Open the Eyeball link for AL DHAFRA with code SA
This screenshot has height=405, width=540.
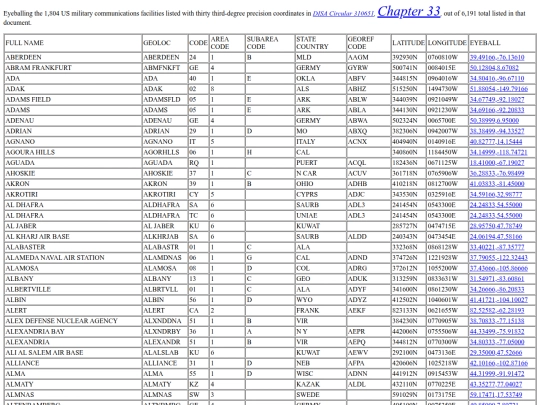496,205
